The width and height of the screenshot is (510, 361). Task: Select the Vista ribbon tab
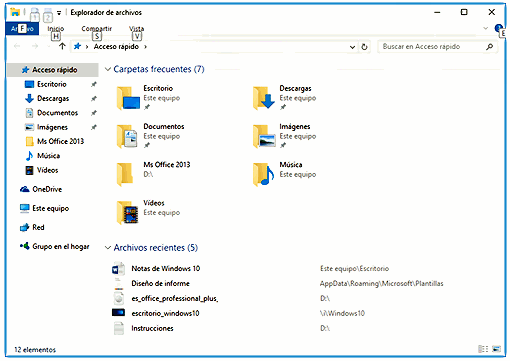point(136,29)
